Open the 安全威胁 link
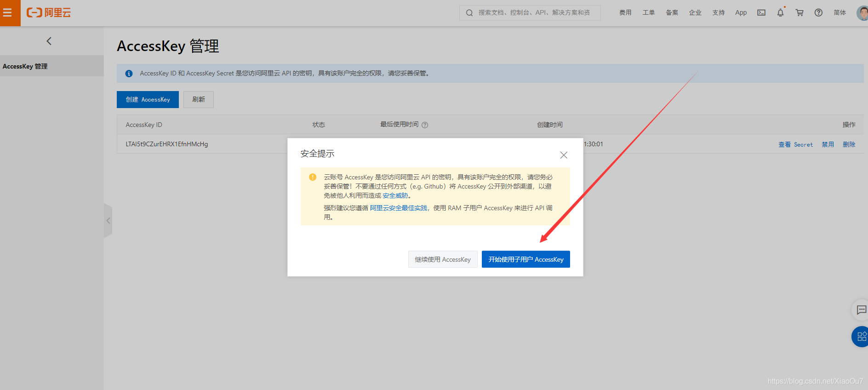Viewport: 868px width, 390px height. pyautogui.click(x=395, y=196)
